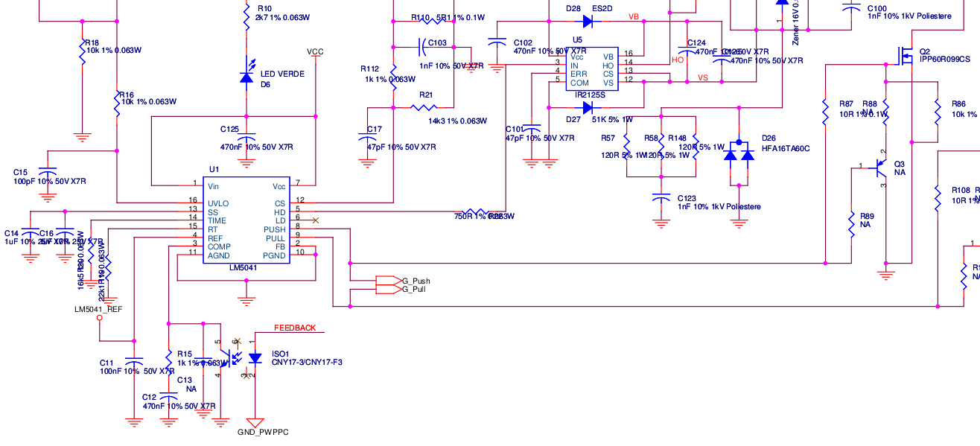980x446 pixels.
Task: Select the ES2D part text
Action: 602,8
